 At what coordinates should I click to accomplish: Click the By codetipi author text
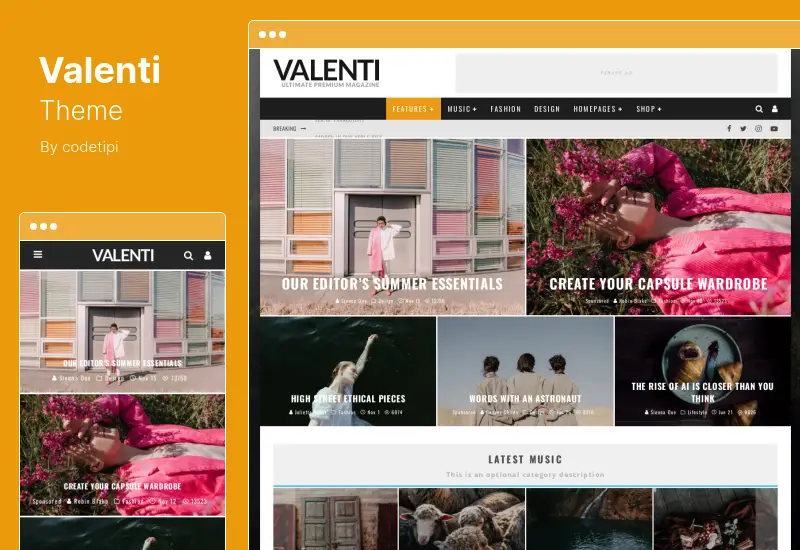[79, 147]
